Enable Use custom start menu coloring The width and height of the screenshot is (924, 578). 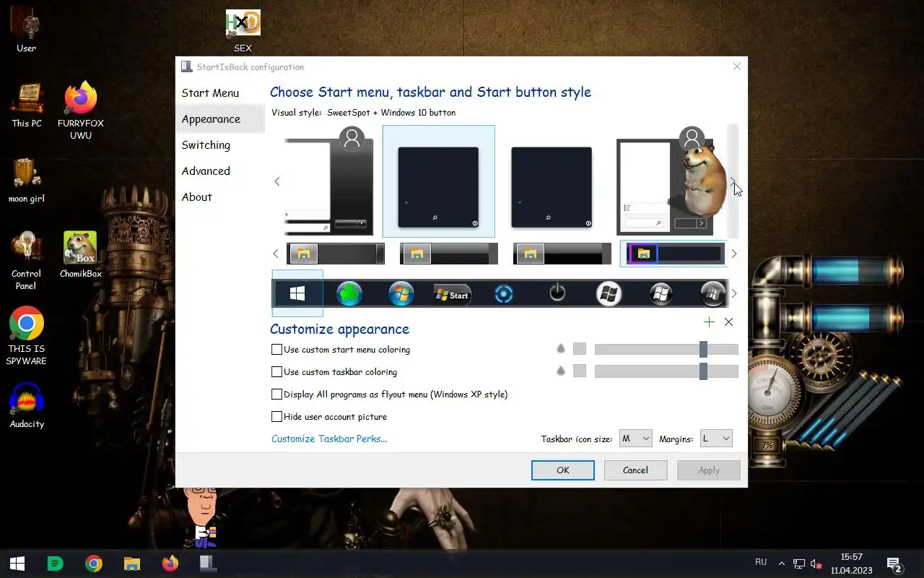pos(276,350)
